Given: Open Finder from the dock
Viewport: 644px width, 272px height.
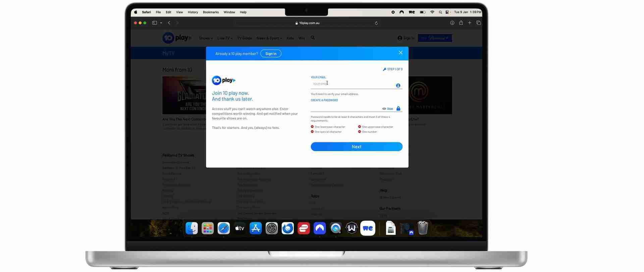Looking at the screenshot, I should 192,228.
